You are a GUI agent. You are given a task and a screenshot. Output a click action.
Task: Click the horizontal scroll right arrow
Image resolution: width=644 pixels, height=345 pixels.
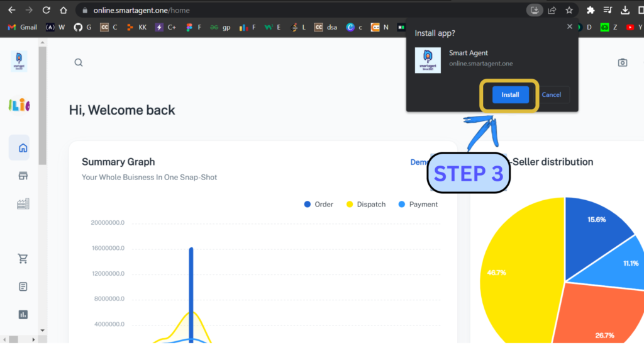click(x=33, y=340)
